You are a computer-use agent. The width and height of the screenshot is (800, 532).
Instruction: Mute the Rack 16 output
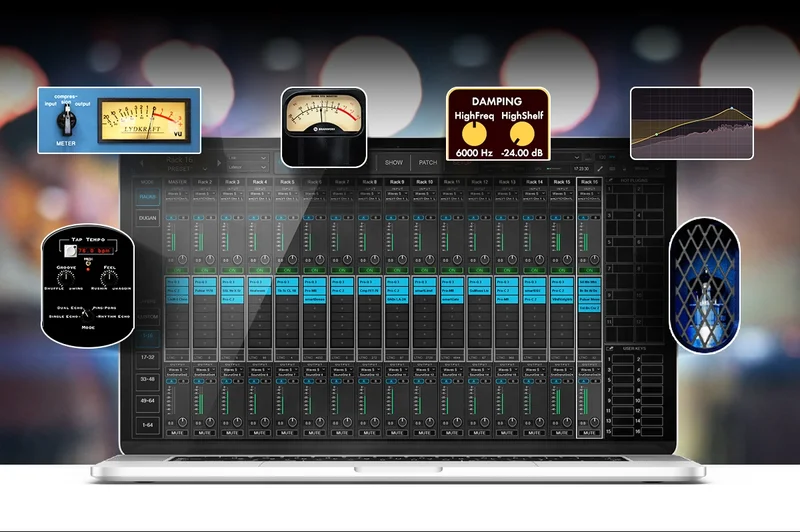(589, 433)
